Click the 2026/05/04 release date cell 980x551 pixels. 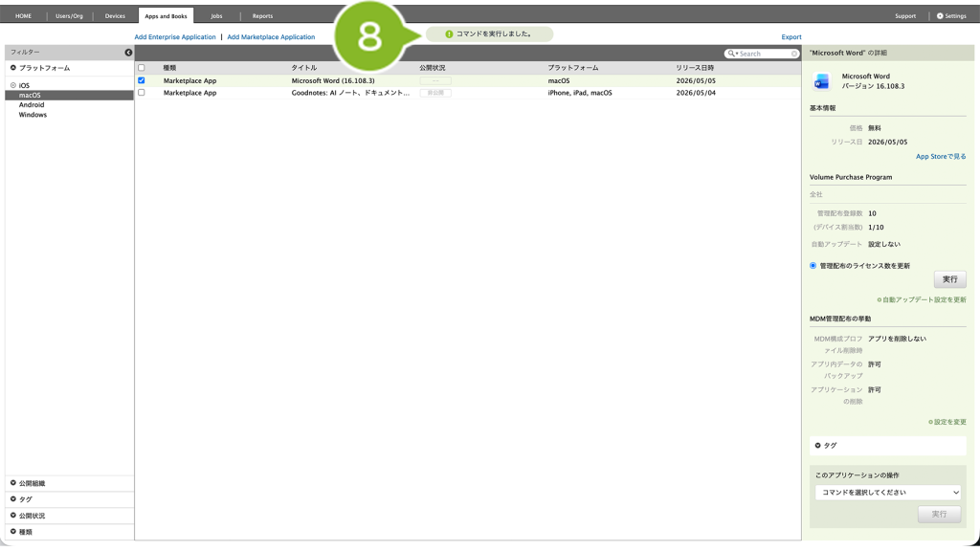[696, 93]
